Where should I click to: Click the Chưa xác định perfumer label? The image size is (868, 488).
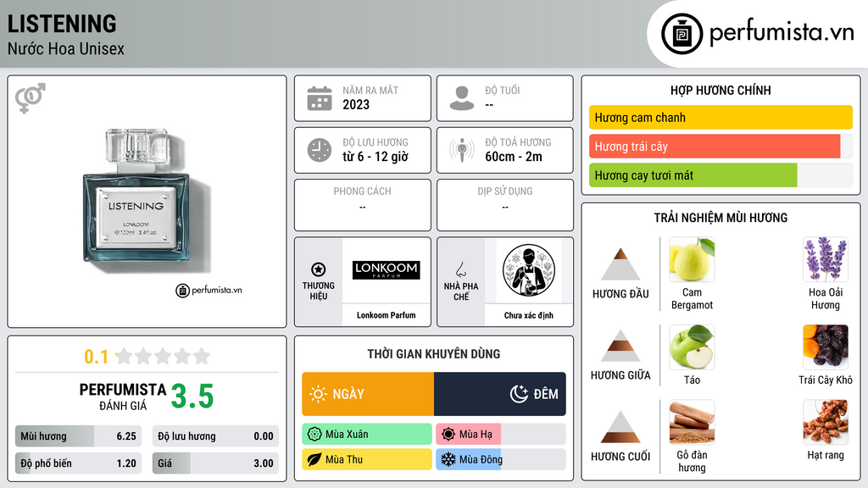tap(529, 315)
